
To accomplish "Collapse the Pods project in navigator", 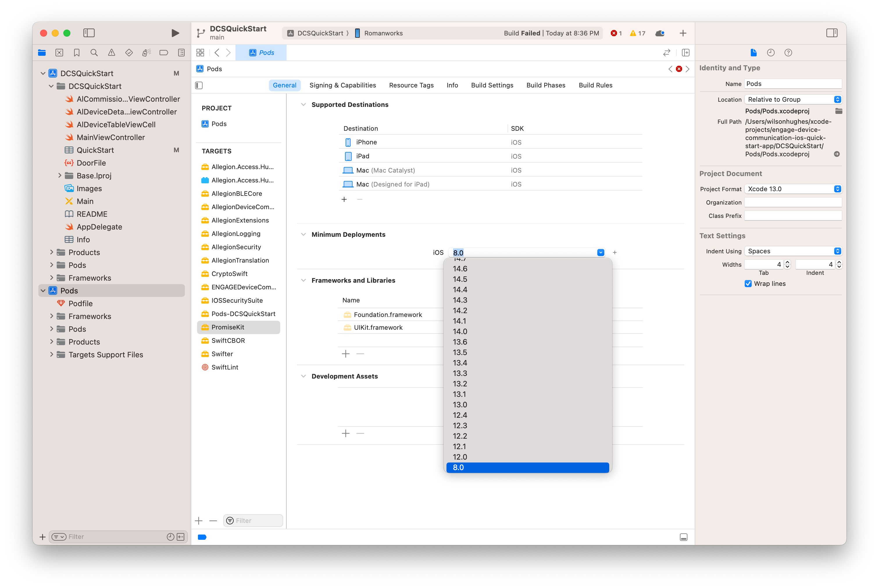I will pyautogui.click(x=43, y=291).
